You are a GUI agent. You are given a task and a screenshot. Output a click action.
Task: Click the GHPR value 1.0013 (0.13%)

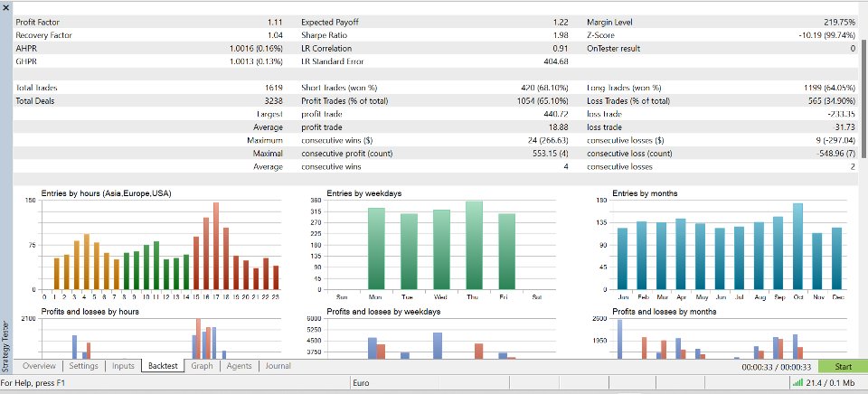(256, 61)
